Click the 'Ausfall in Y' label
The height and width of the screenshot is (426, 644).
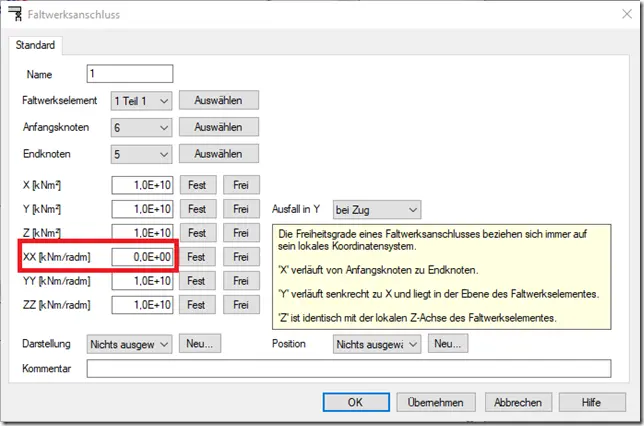point(296,209)
